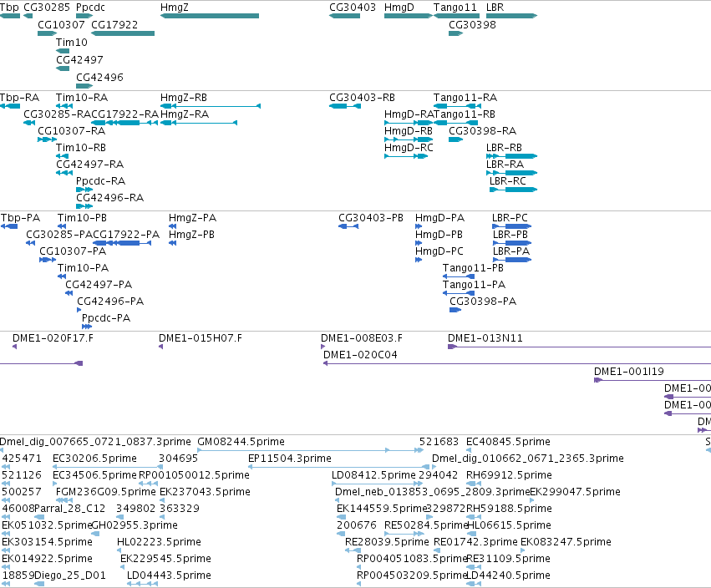
Task: Select the CG42496 gene label
Action: pyautogui.click(x=99, y=78)
